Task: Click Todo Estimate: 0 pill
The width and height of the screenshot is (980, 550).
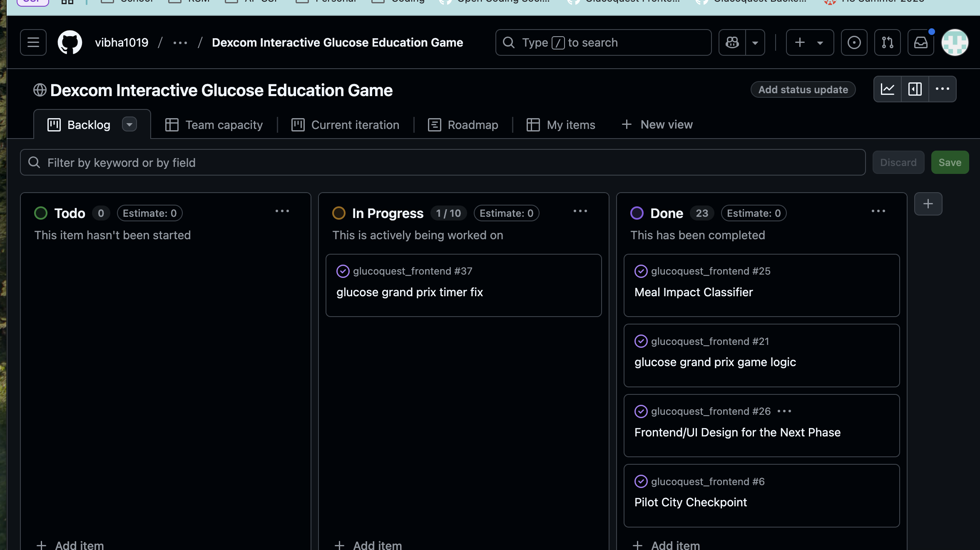Action: (x=149, y=213)
